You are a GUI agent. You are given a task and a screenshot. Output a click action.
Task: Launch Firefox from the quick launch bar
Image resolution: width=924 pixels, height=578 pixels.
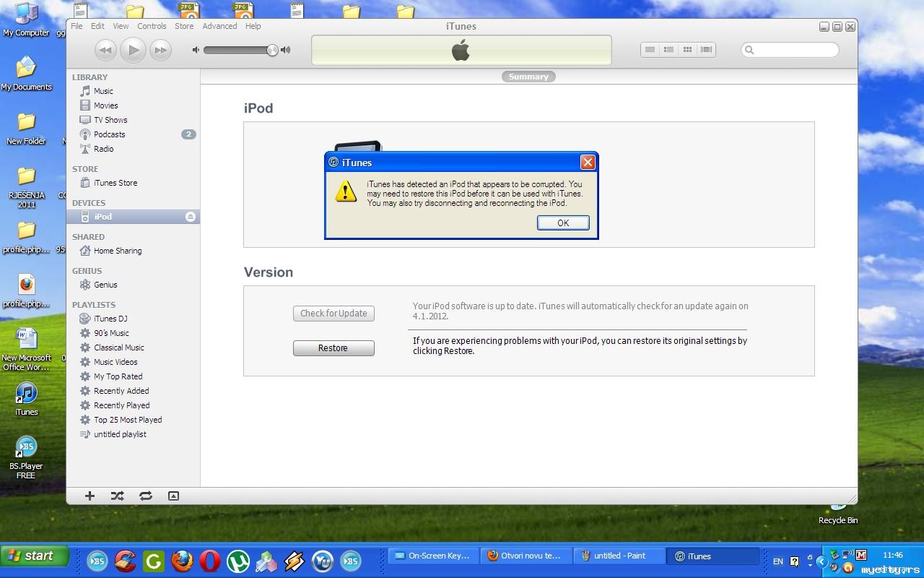coord(182,561)
